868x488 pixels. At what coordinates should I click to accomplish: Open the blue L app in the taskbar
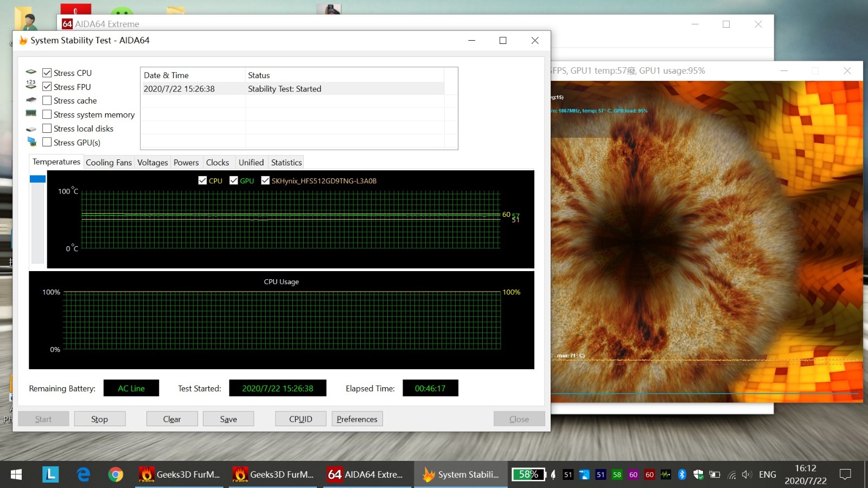coord(50,474)
